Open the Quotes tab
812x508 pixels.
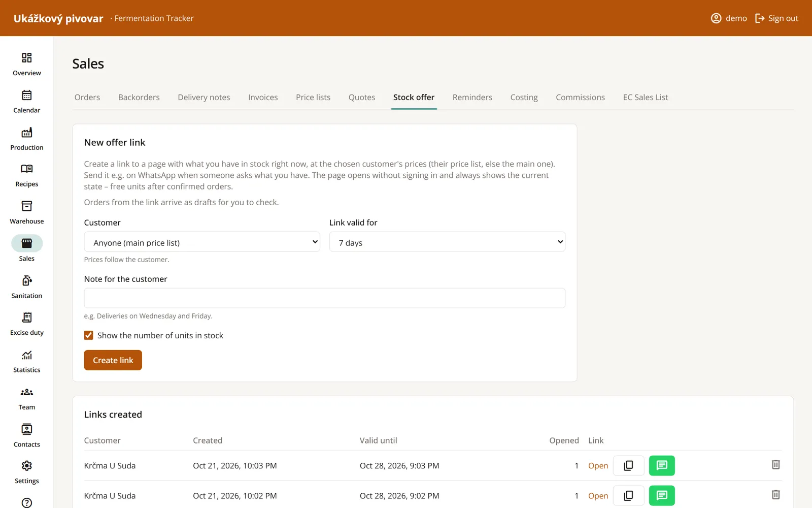coord(362,97)
